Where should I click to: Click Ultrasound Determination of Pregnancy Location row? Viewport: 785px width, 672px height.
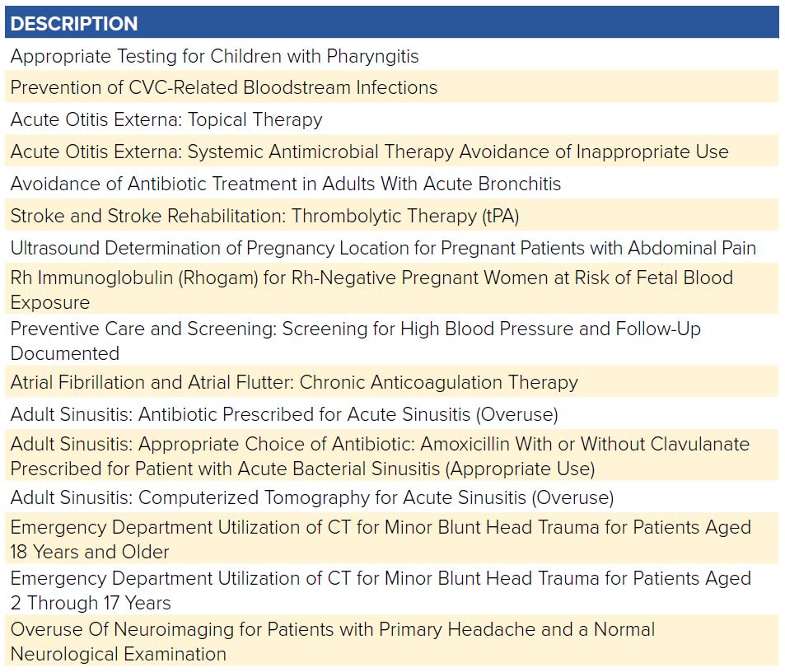[392, 247]
